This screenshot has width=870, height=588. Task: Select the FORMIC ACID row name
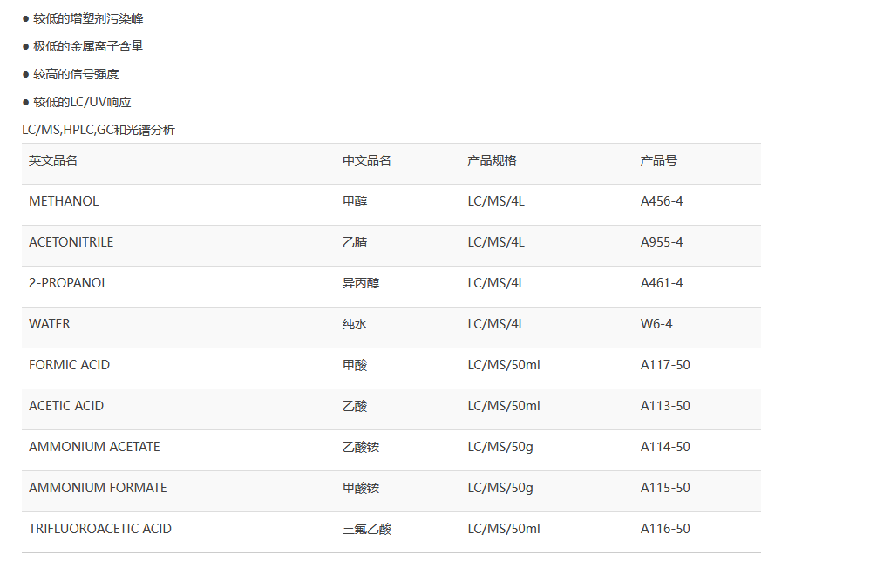point(70,365)
